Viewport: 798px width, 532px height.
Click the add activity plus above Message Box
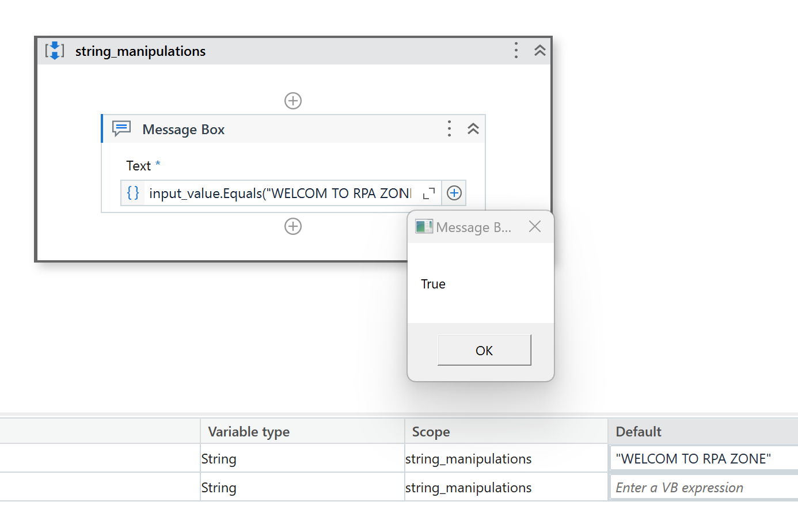pyautogui.click(x=293, y=100)
